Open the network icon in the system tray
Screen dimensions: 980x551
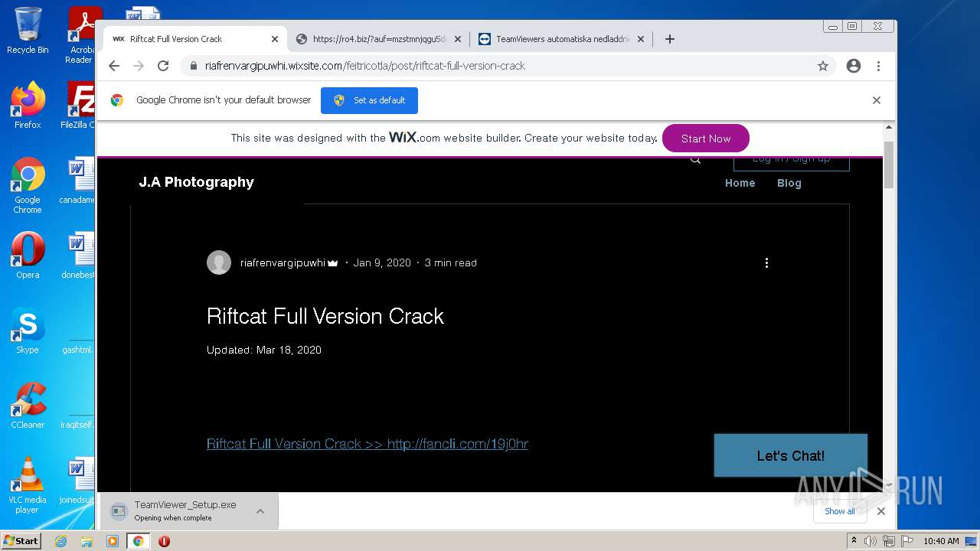click(x=889, y=541)
